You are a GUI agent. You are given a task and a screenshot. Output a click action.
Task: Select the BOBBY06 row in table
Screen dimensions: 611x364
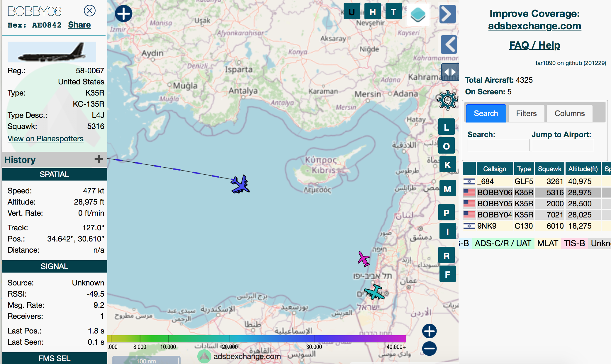pos(537,193)
